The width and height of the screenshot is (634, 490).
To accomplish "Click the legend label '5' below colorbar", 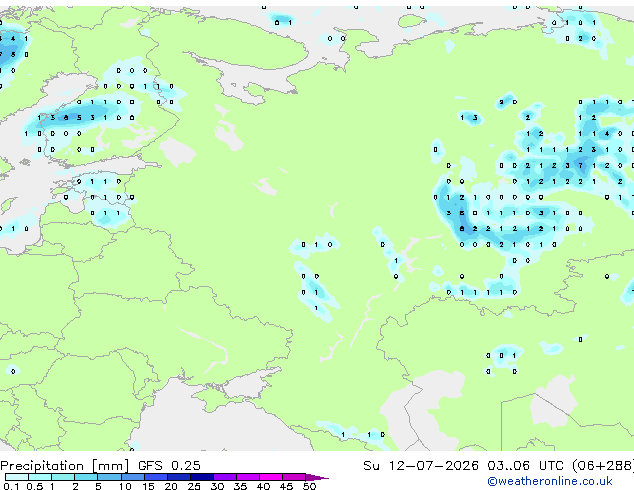I will [98, 486].
